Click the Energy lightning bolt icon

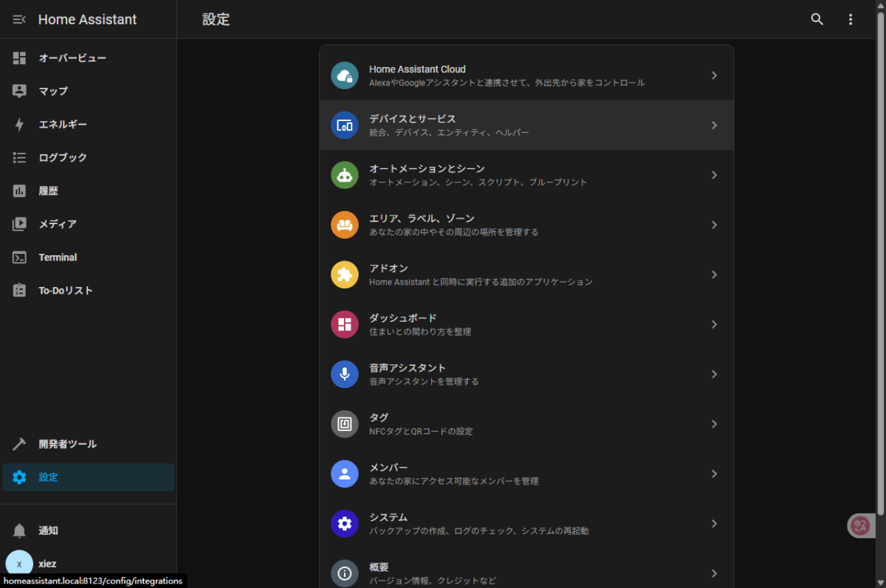click(19, 125)
